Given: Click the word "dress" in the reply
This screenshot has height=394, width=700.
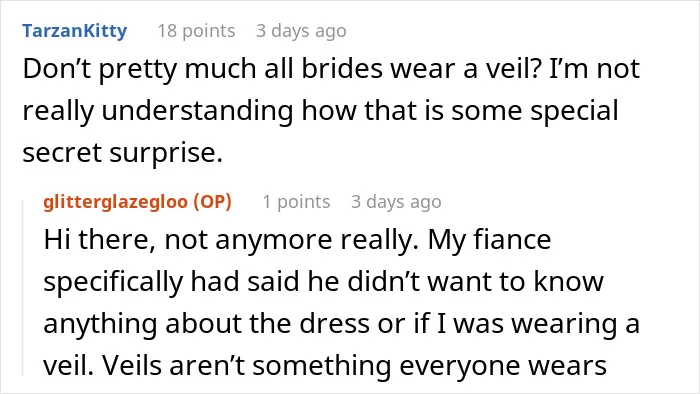Looking at the screenshot, I should coord(334,324).
